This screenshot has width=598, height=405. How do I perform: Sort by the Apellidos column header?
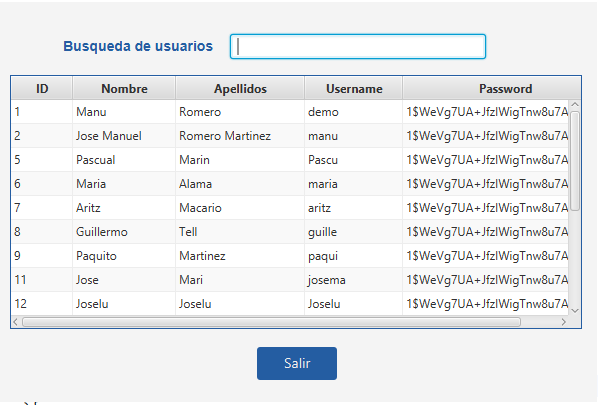click(x=240, y=88)
